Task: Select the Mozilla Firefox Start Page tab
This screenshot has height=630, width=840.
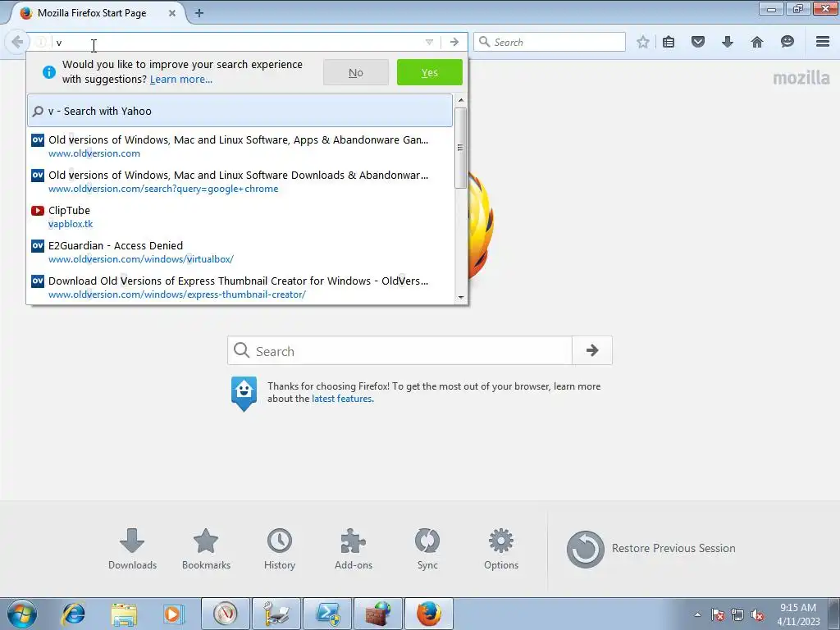Action: (98, 13)
